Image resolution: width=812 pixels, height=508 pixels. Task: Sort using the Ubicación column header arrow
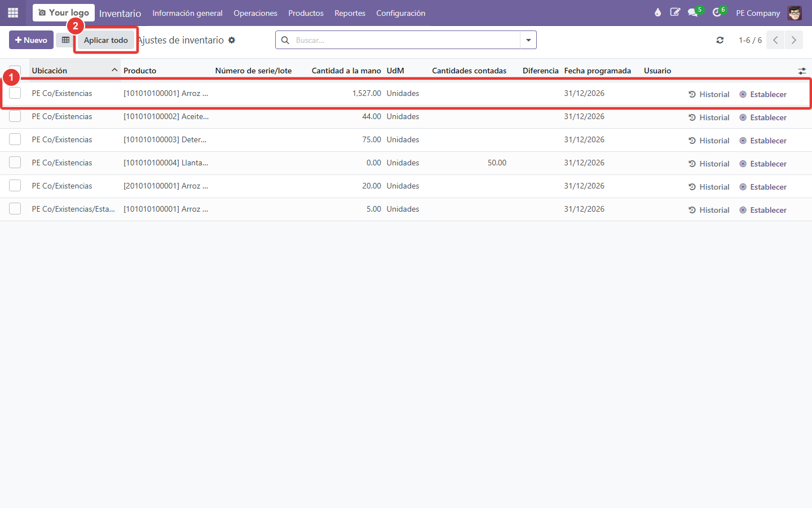(114, 71)
